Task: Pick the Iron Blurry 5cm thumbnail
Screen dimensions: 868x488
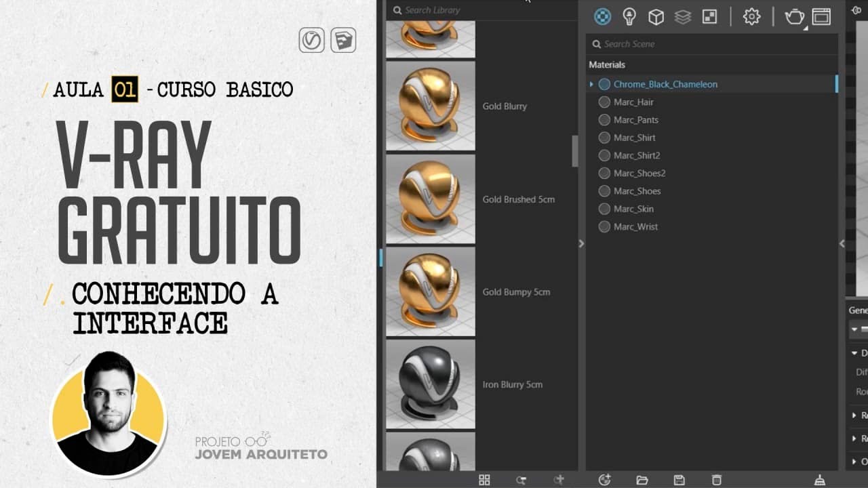Action: (431, 384)
